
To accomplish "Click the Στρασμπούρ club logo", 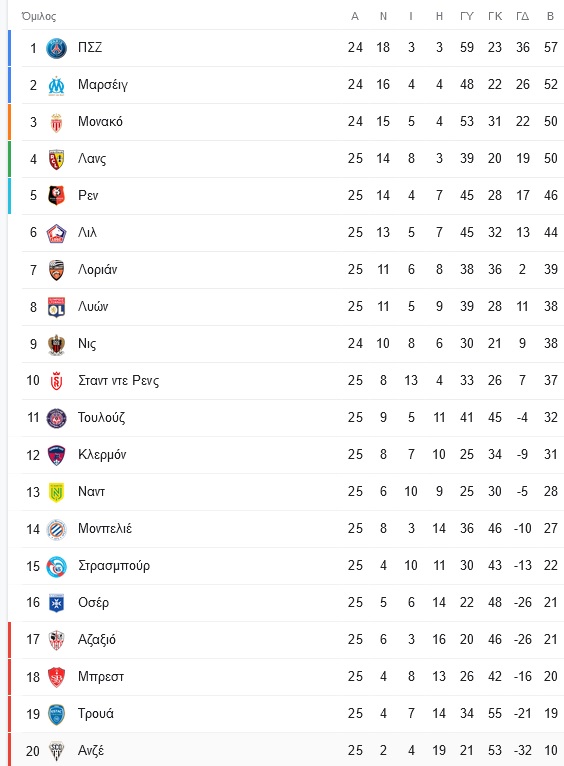I will (56, 566).
